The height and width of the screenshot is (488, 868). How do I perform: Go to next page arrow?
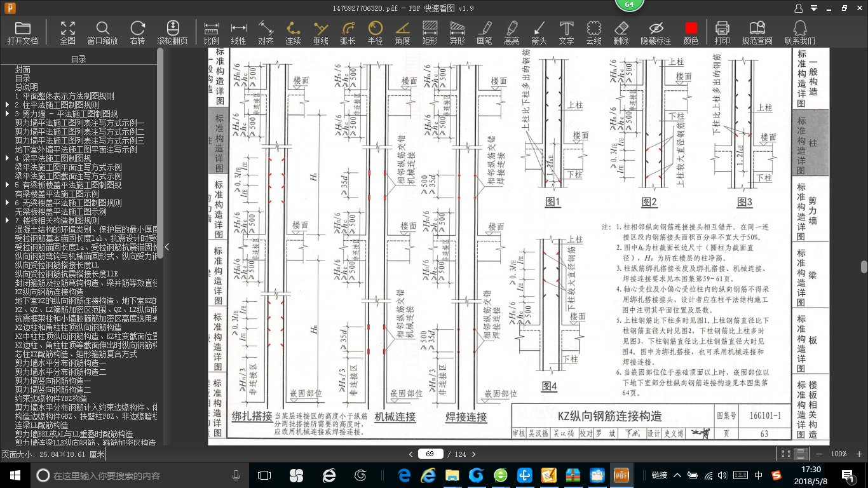(x=473, y=454)
